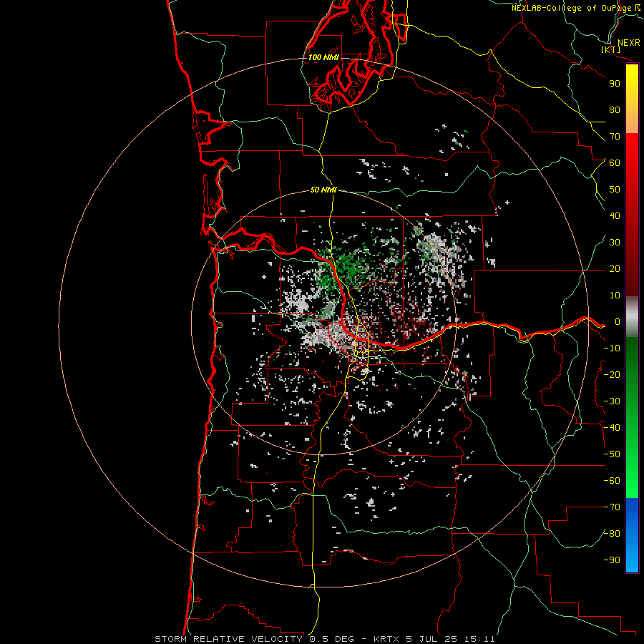The width and height of the screenshot is (644, 644).
Task: Click the "50 NMI" range ring label
Action: (323, 190)
